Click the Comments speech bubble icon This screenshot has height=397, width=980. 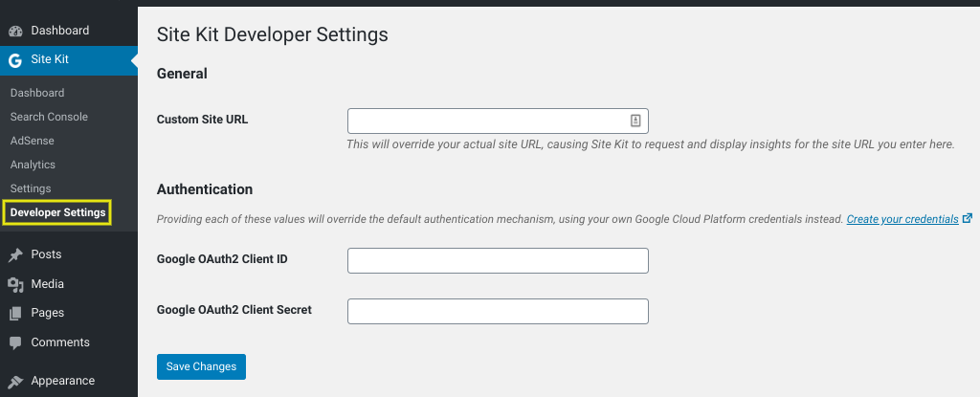[x=15, y=342]
